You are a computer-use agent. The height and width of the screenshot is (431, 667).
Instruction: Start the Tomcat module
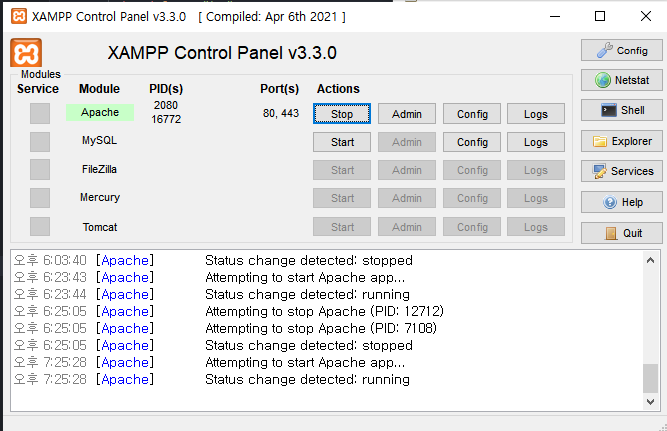coord(342,227)
